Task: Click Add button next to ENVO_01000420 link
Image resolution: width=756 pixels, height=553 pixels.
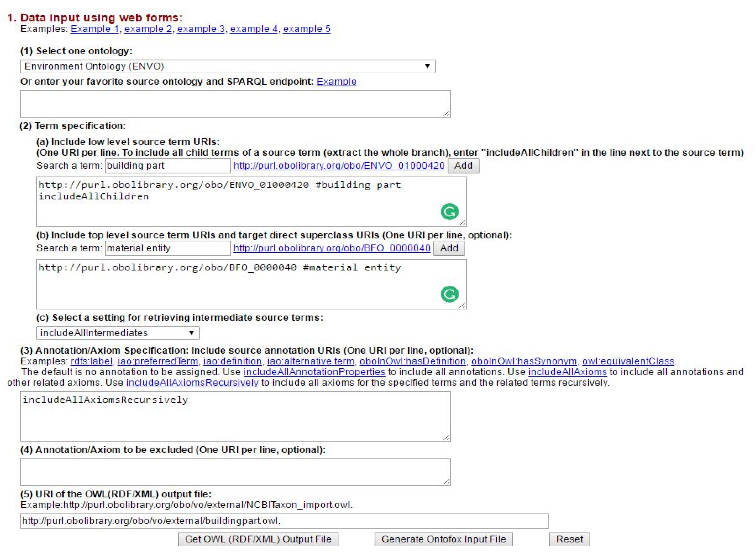Action: pyautogui.click(x=463, y=166)
